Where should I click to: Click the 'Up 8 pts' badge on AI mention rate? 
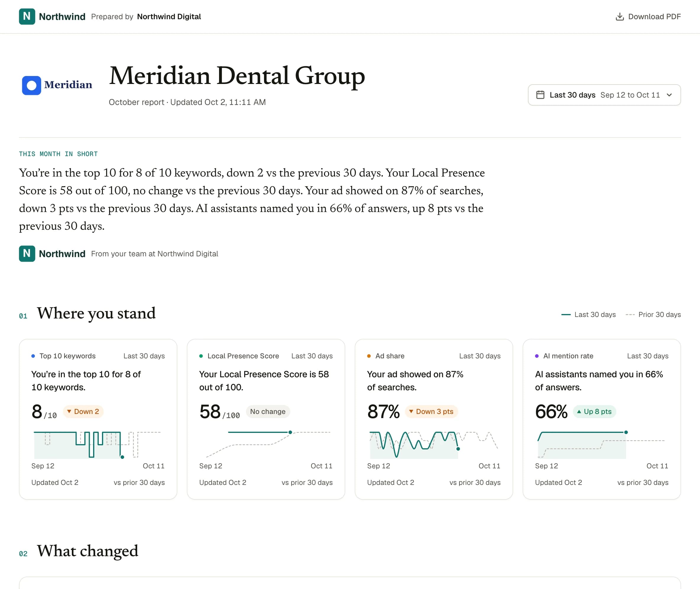pos(594,411)
